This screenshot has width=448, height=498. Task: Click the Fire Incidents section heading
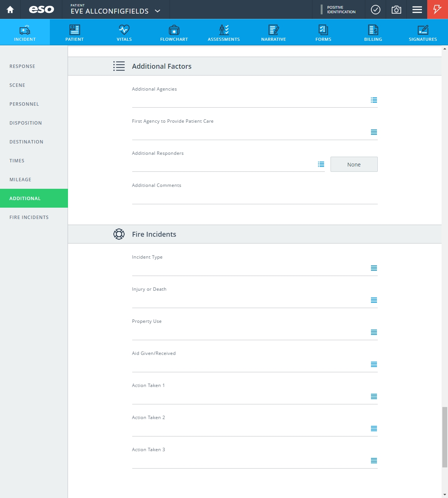(x=154, y=234)
